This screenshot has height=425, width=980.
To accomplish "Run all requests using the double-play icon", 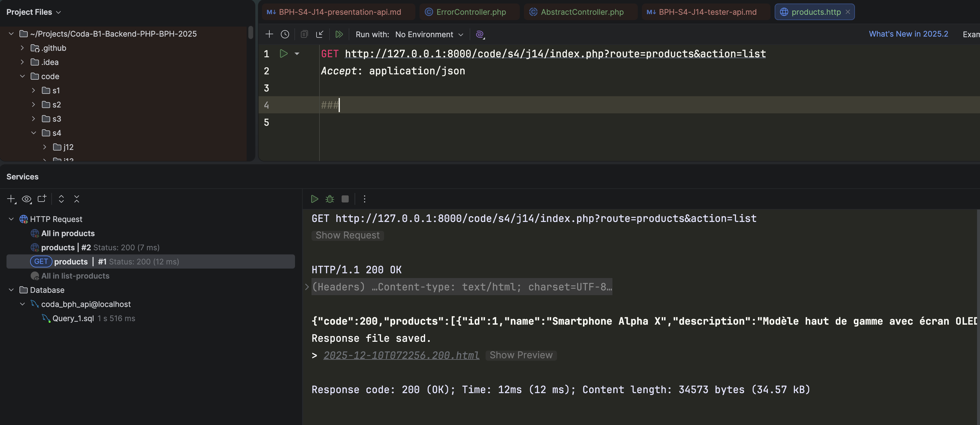I will pos(339,34).
